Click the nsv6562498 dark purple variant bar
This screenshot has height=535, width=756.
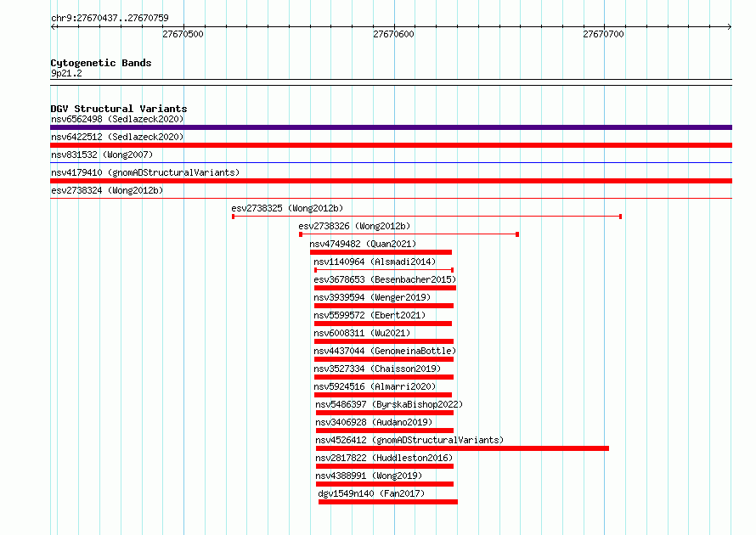[391, 127]
